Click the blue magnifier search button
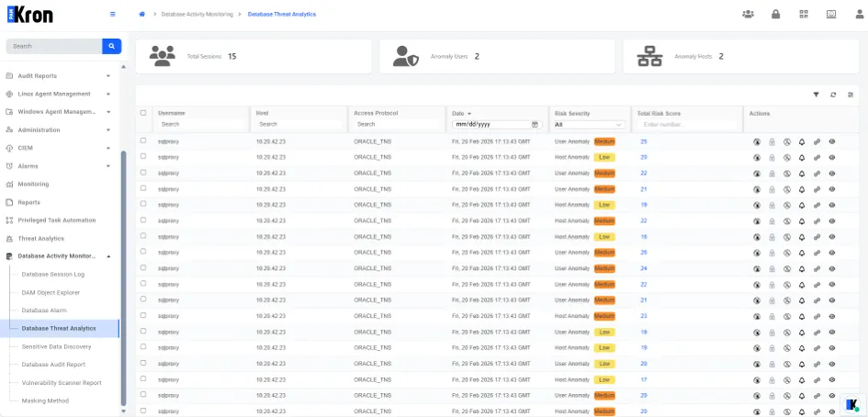868x417 pixels. [112, 46]
